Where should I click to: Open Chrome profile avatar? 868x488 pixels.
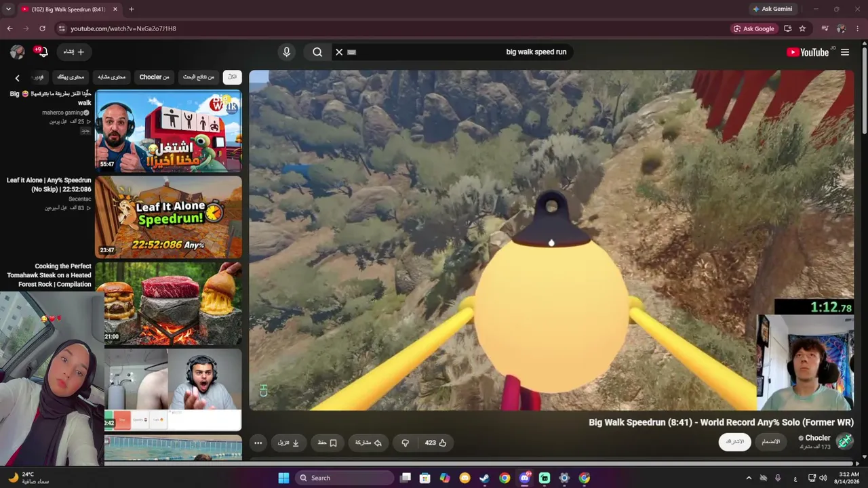point(841,28)
